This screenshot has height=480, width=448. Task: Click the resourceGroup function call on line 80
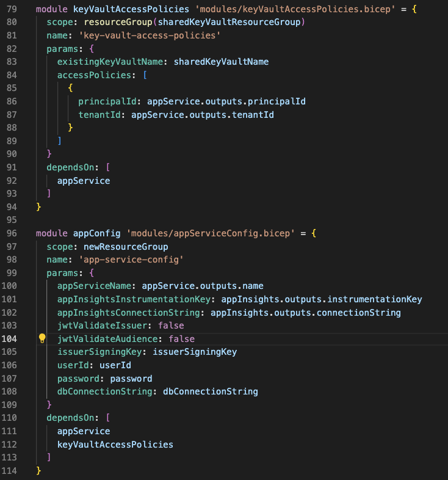pos(118,22)
